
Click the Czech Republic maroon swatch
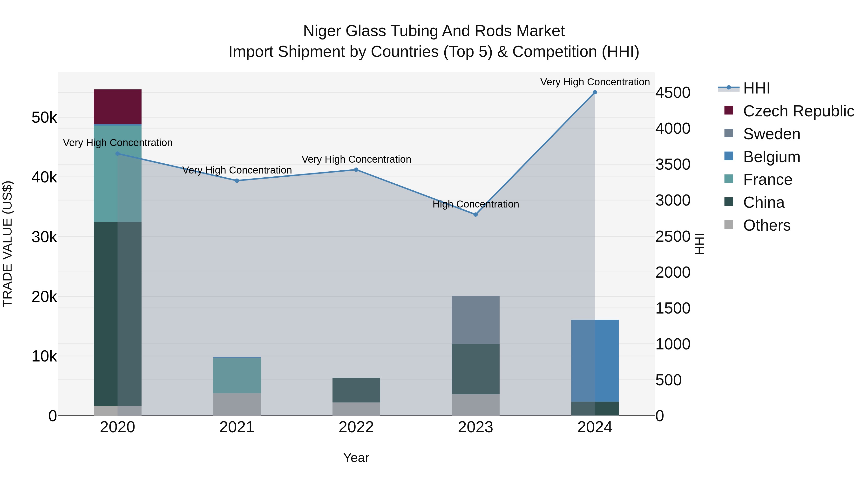(x=728, y=110)
